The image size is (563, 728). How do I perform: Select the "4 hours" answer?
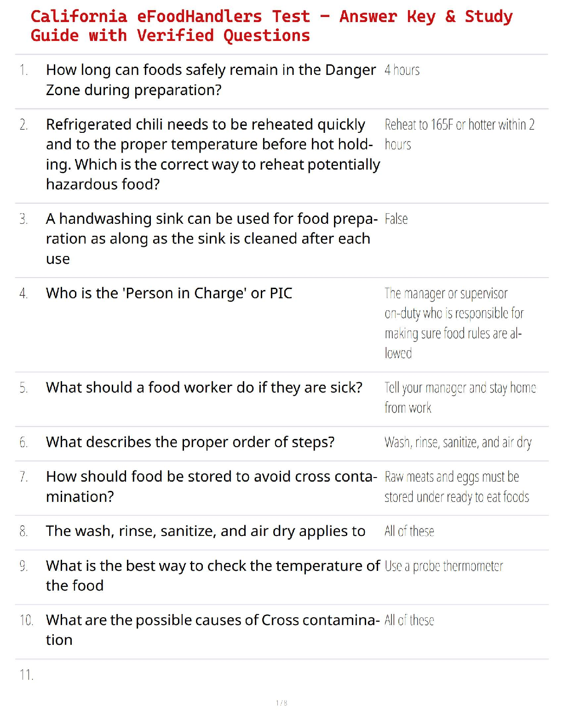pos(402,70)
